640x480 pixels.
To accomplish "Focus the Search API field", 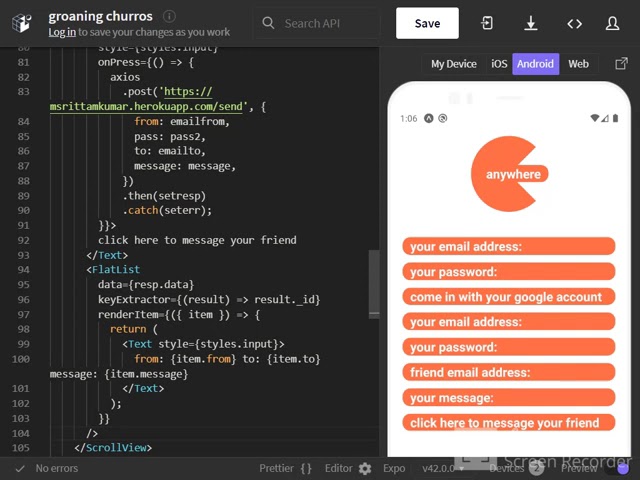I will coord(316,23).
